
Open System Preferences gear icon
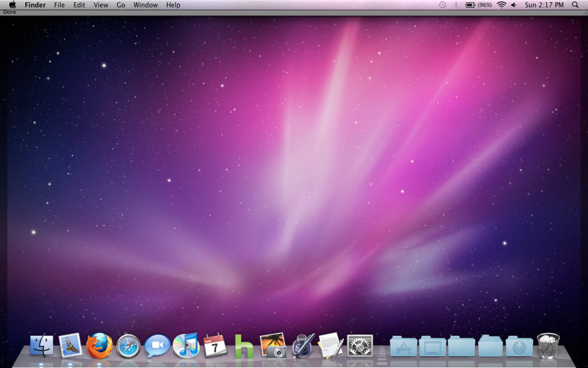tap(360, 346)
